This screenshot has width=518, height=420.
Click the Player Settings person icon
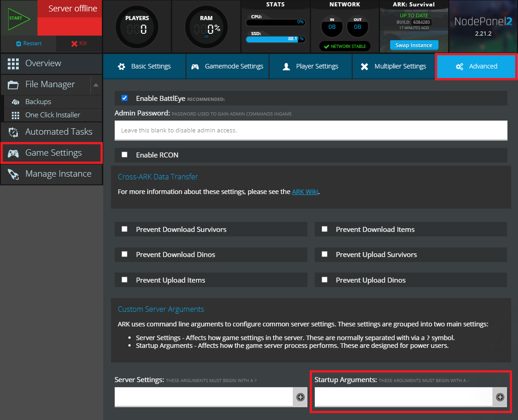286,67
